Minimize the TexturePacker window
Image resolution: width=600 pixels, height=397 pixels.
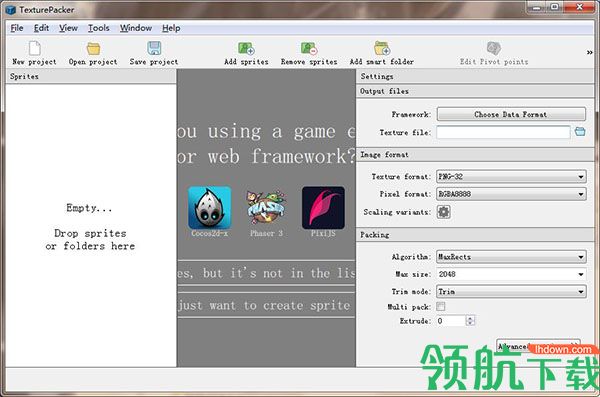(x=536, y=8)
